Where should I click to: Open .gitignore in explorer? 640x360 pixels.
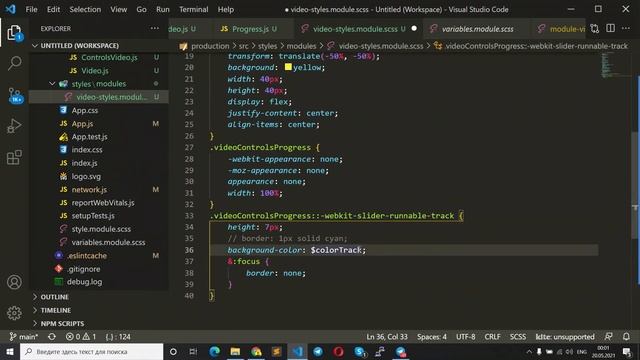83,269
